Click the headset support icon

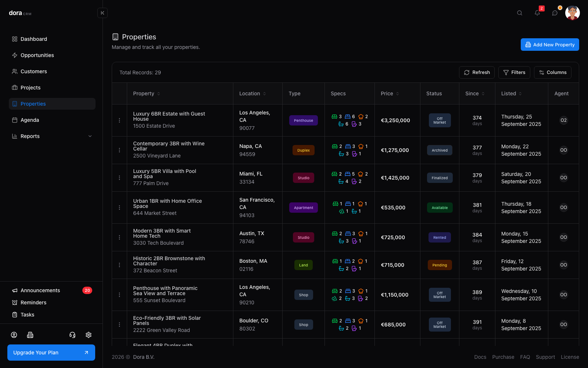pos(72,335)
